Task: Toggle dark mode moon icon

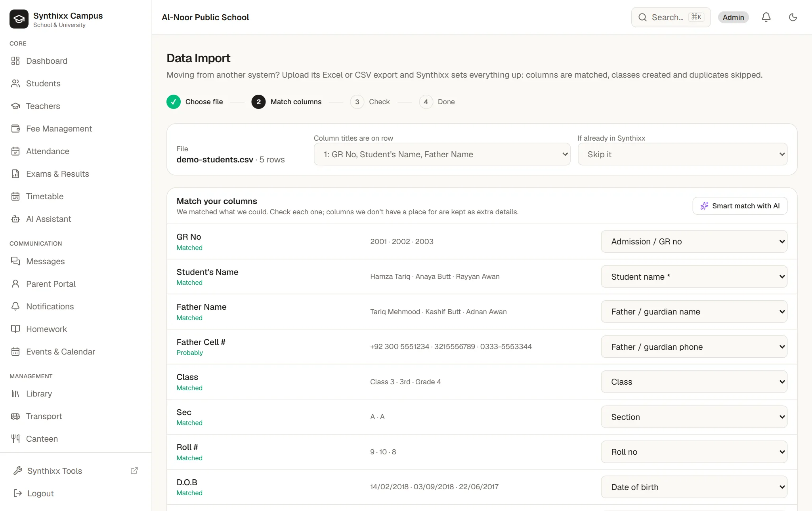Action: point(793,17)
